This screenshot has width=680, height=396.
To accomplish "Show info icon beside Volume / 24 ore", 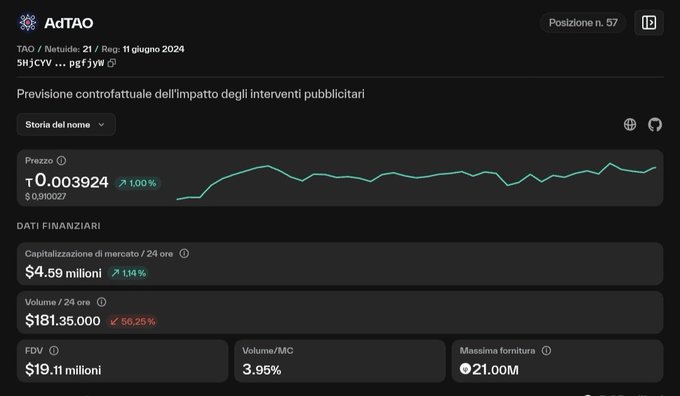I will click(x=101, y=302).
